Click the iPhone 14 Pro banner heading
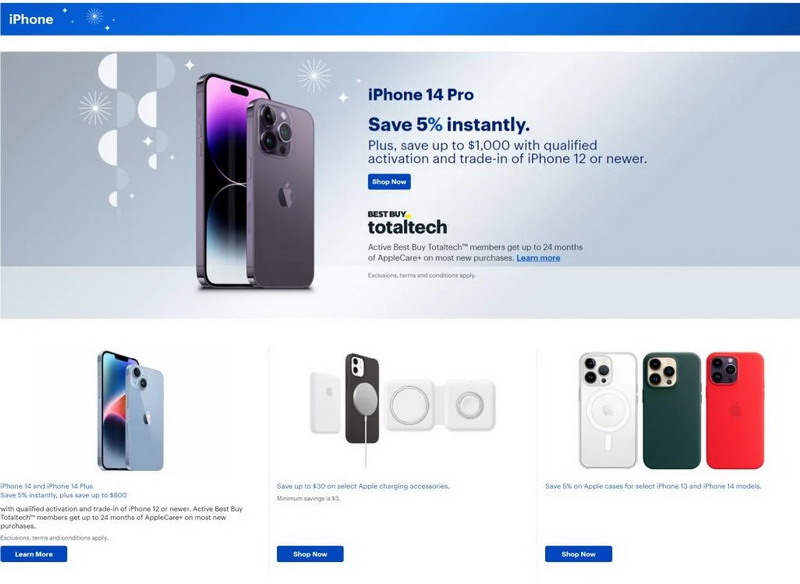This screenshot has width=800, height=584. [x=420, y=95]
